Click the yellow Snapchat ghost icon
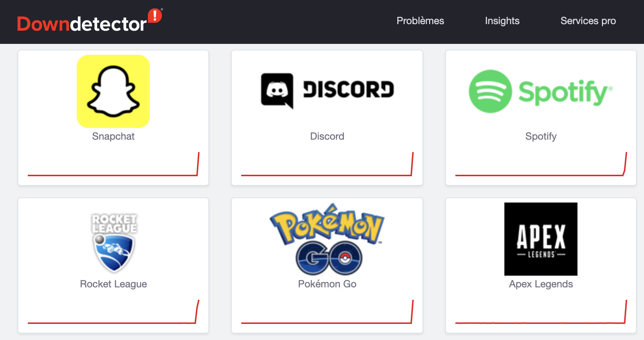The image size is (644, 340). click(113, 91)
